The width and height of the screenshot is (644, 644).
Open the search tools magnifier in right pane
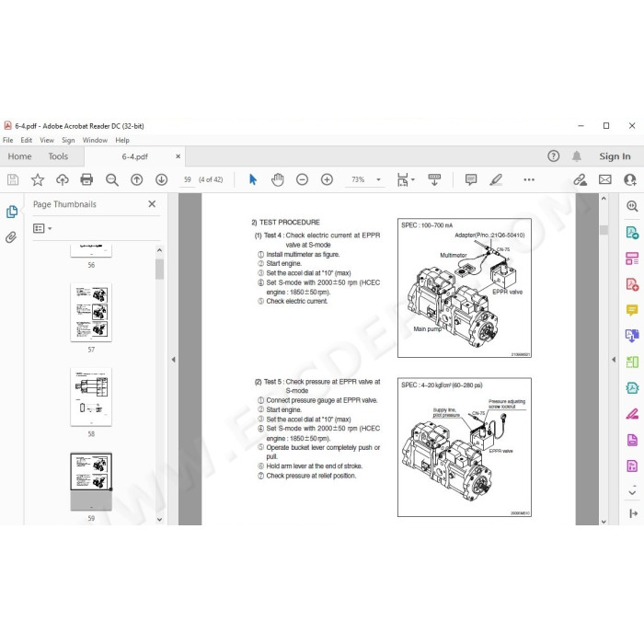(632, 206)
